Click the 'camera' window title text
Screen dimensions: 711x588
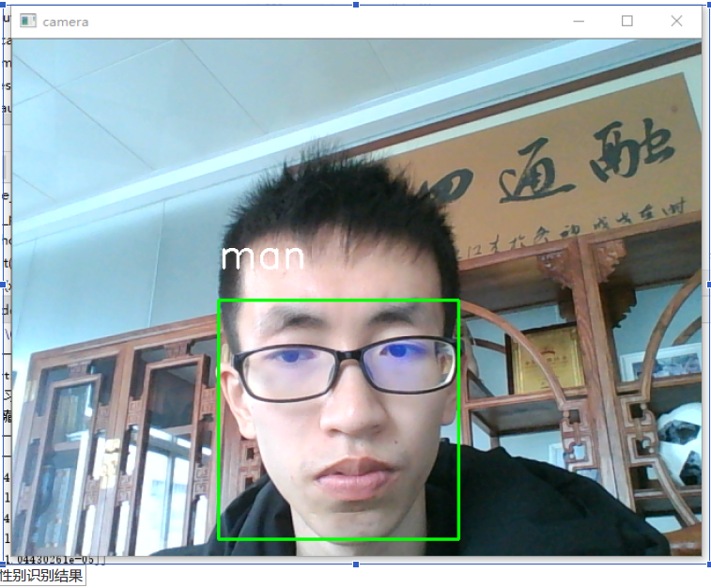66,22
